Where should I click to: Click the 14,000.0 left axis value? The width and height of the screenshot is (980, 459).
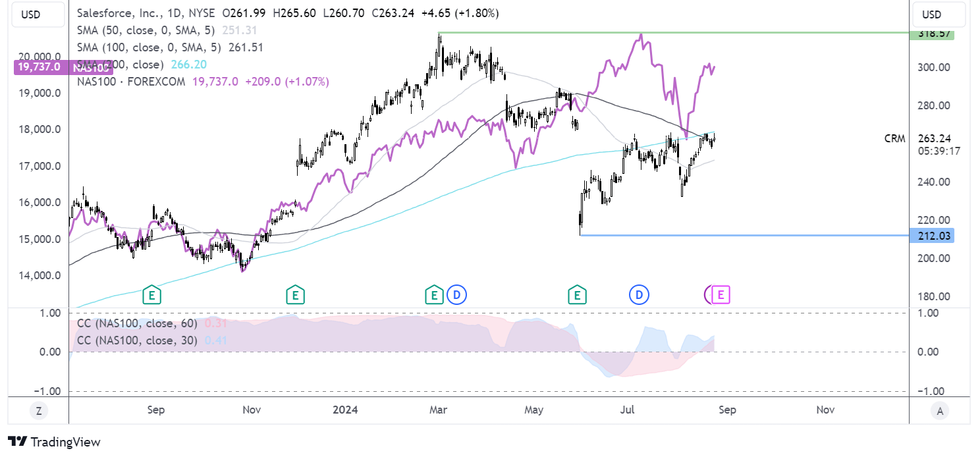point(41,275)
